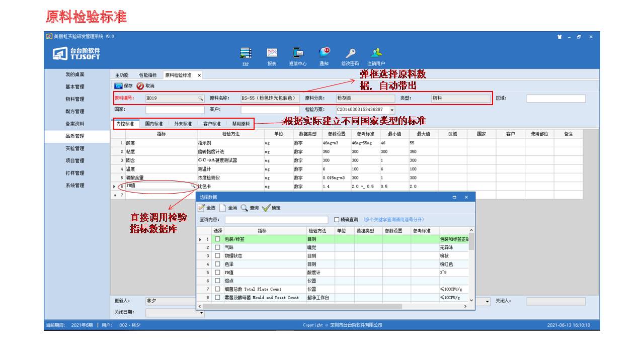644x362 pixels.
Task: Tick checkbox for Mould and Yeast Count row
Action: pyautogui.click(x=217, y=298)
